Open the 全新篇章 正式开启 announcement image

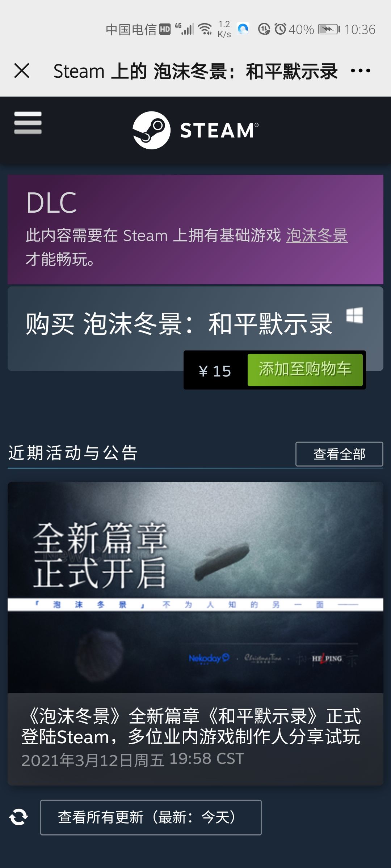195,587
